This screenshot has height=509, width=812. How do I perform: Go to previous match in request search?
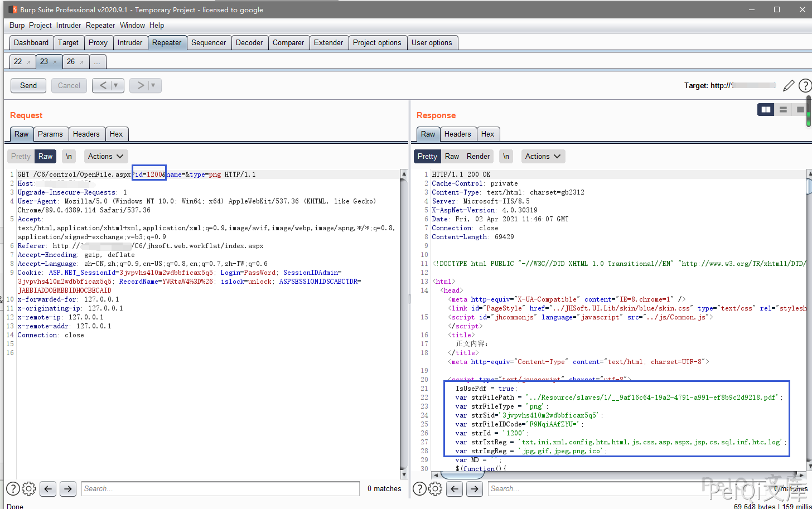pos(49,489)
